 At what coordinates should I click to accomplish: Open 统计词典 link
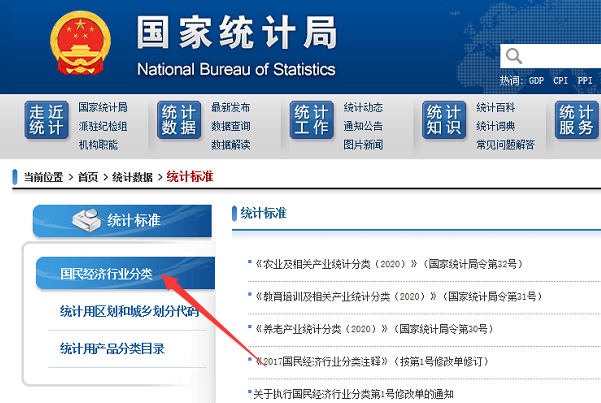496,126
